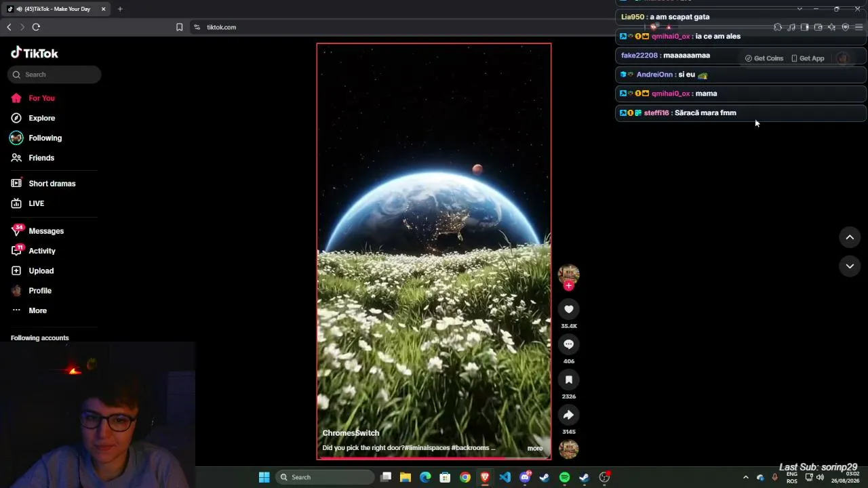Open the profile avatar next to Get App
The width and height of the screenshot is (868, 488).
click(842, 58)
